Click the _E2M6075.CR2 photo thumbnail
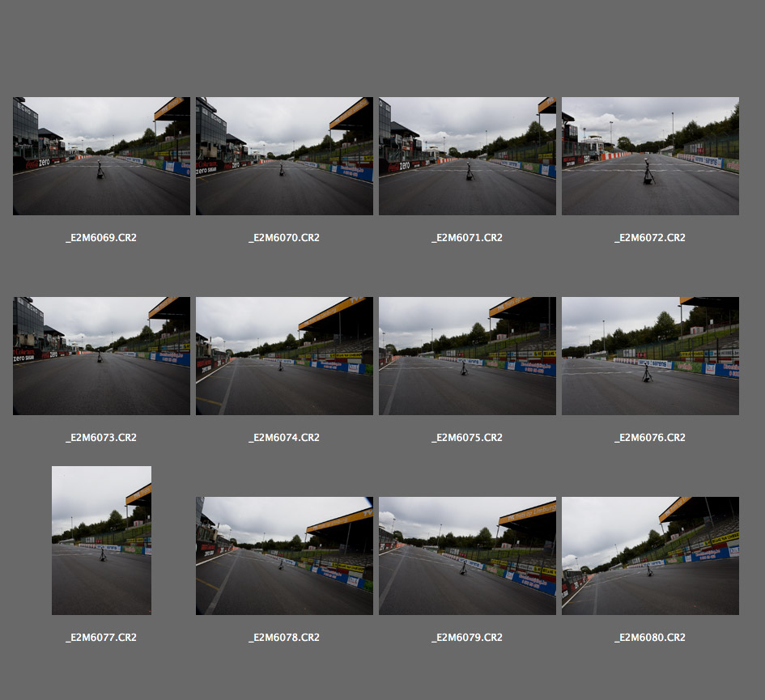This screenshot has width=765, height=700. pos(467,356)
